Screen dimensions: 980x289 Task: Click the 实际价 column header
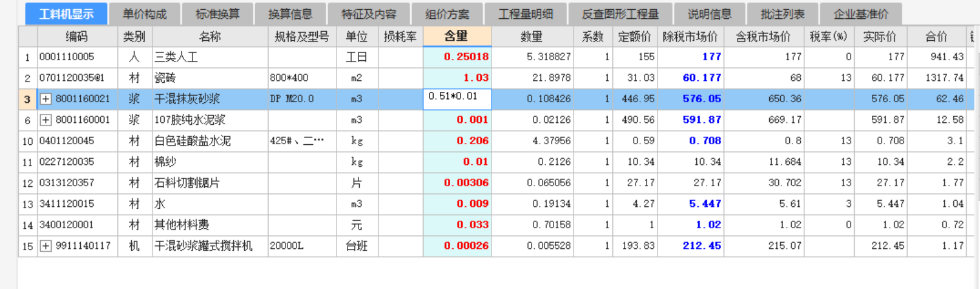pos(880,37)
